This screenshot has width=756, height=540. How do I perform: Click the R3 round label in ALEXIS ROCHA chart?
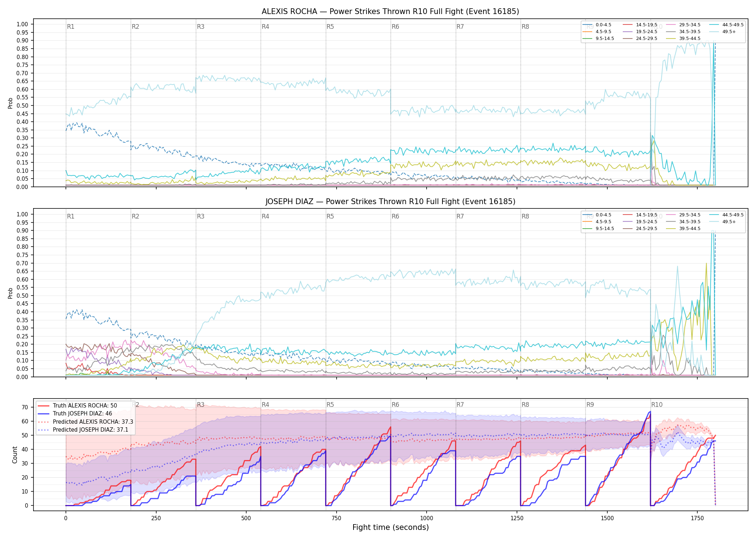(201, 27)
